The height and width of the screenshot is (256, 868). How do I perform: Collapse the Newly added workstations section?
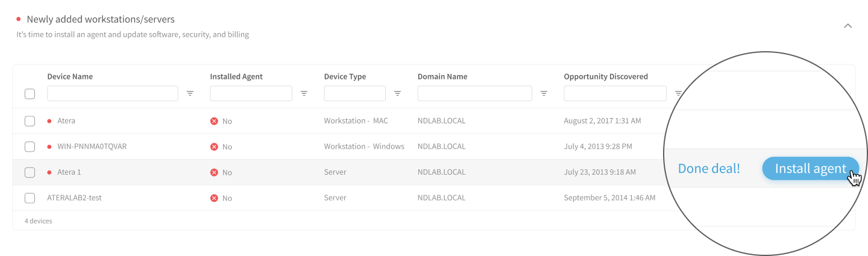pos(848,26)
